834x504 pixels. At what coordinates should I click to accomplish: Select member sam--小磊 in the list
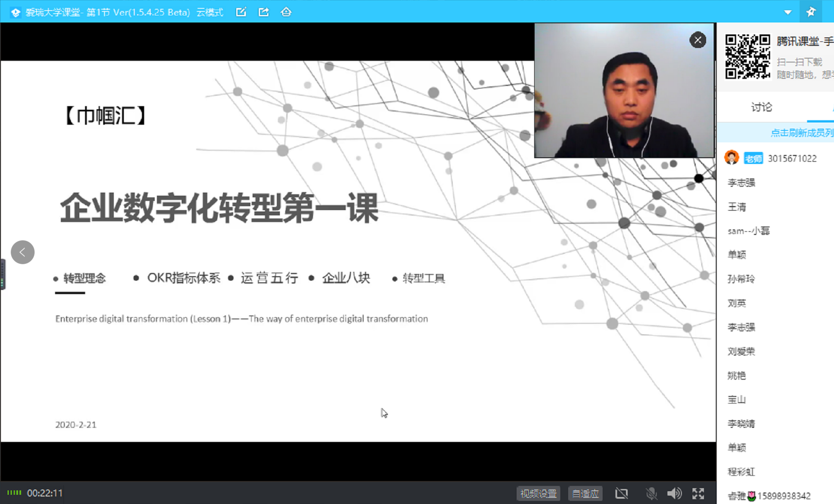pyautogui.click(x=748, y=230)
